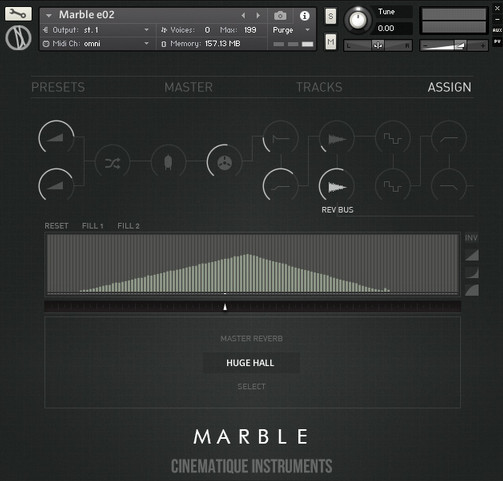The width and height of the screenshot is (503, 481).
Task: Select the top-left volume ramp knob
Action: pos(56,138)
